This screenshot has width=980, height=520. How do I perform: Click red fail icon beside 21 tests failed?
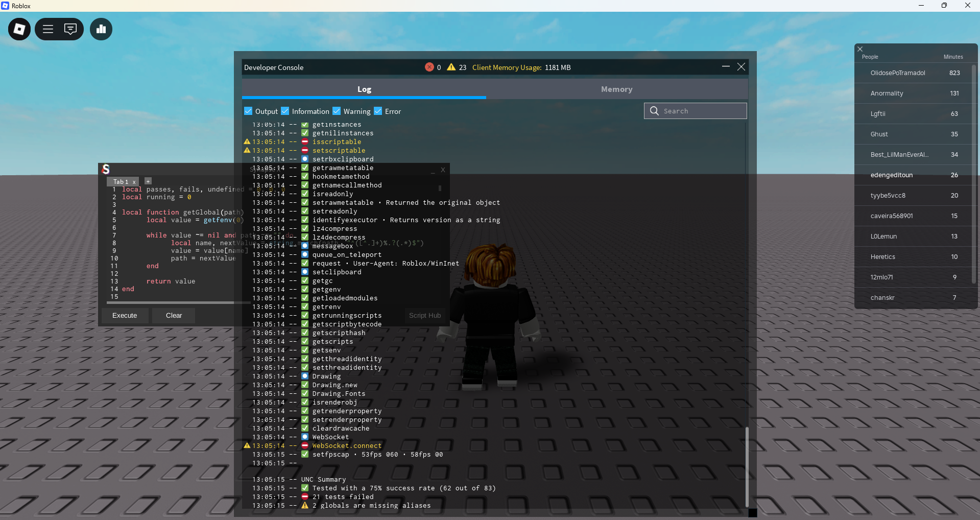click(x=305, y=497)
